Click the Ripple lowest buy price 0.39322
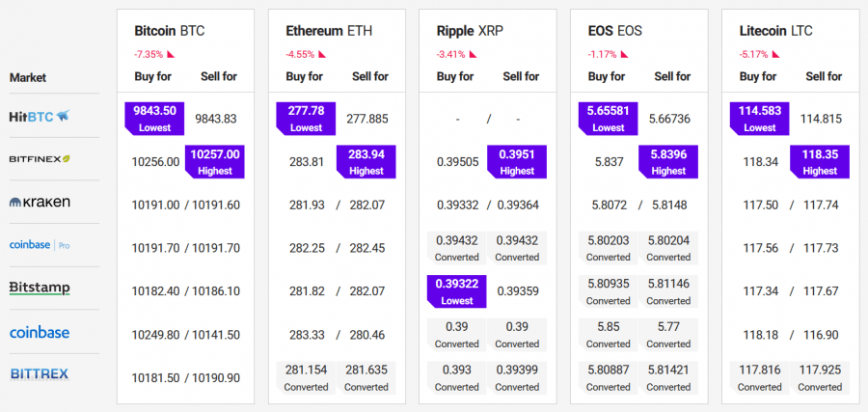Image resolution: width=868 pixels, height=412 pixels. pyautogui.click(x=457, y=291)
